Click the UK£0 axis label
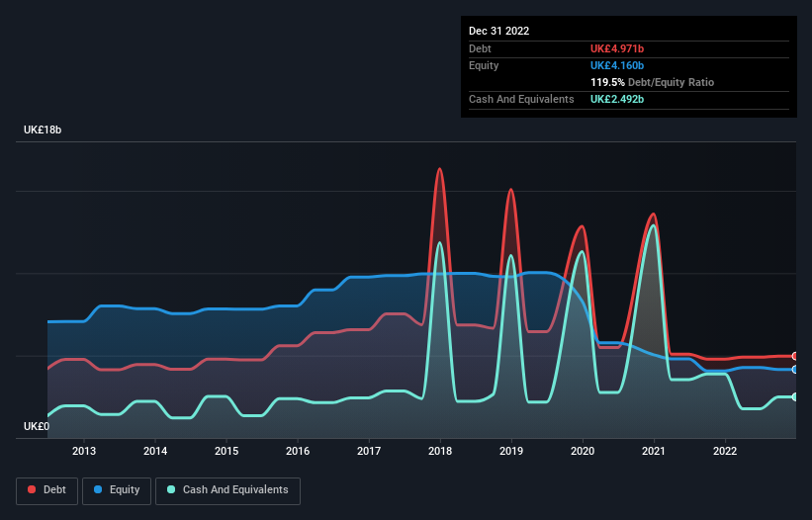Image resolution: width=812 pixels, height=520 pixels. tap(37, 426)
